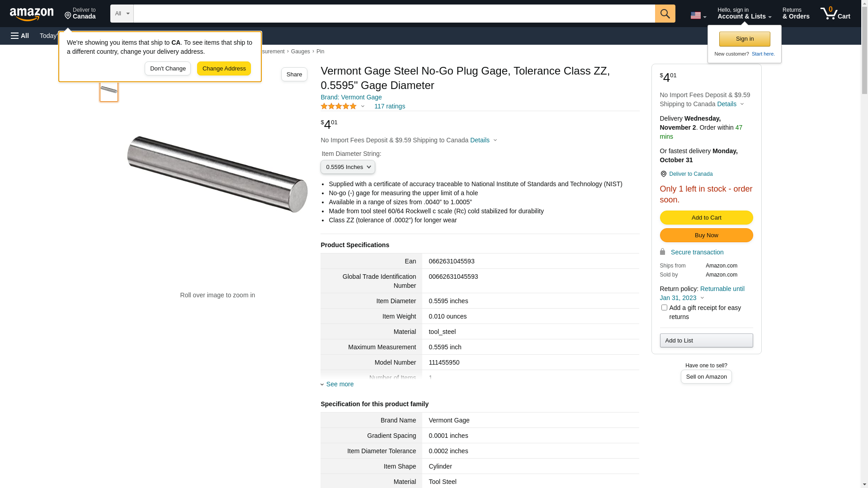Click the Add to Cart button
The image size is (868, 488).
click(706, 218)
